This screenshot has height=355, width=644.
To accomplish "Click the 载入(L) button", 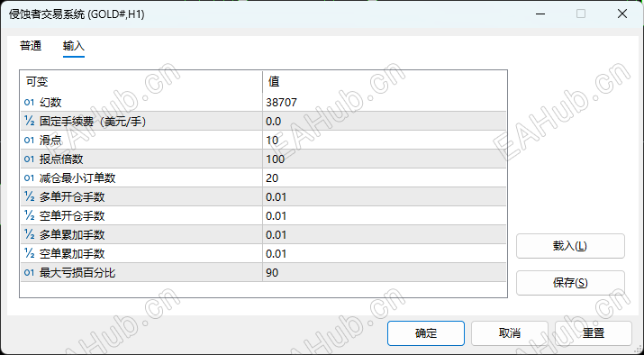I will (570, 246).
